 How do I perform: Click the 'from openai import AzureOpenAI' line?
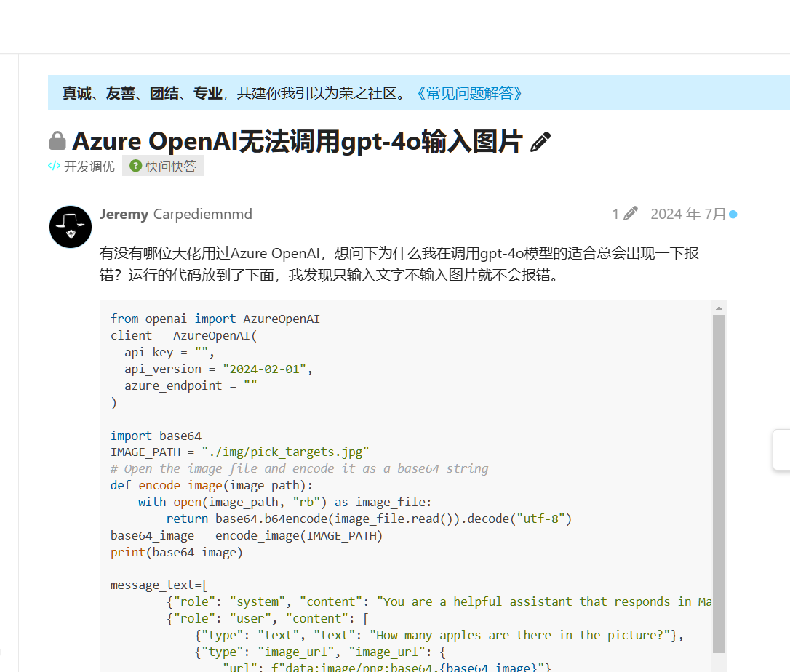(x=215, y=319)
